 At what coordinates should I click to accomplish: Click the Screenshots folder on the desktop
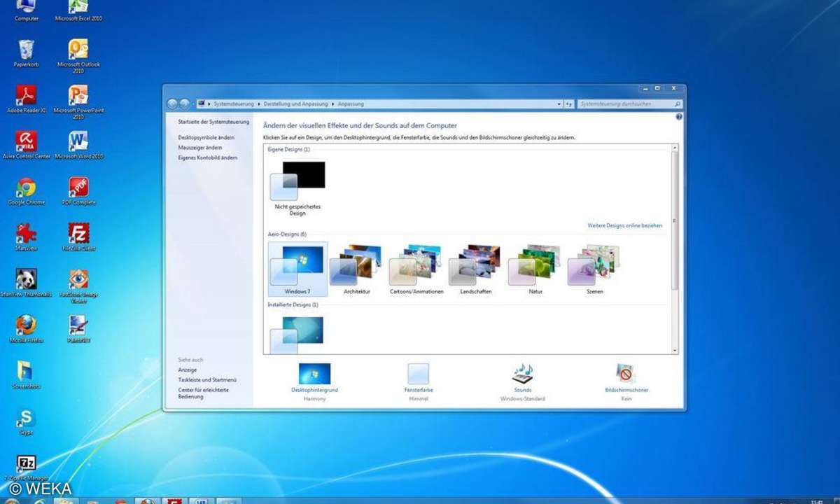coord(26,375)
